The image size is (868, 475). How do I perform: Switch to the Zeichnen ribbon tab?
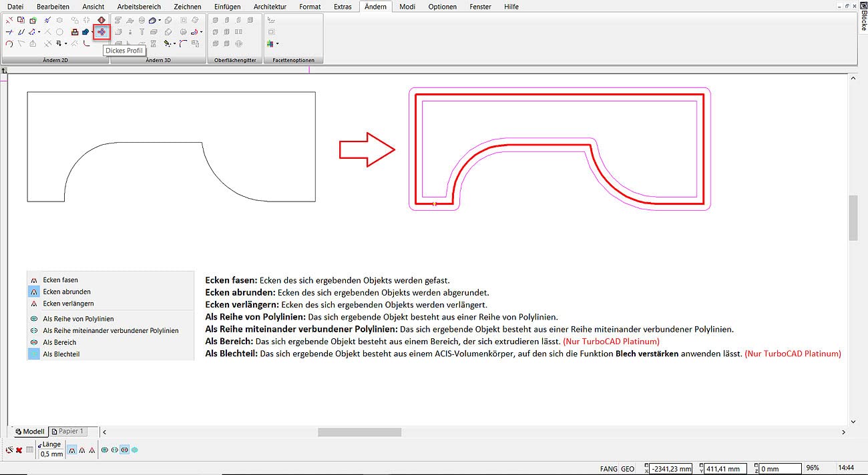tap(187, 7)
